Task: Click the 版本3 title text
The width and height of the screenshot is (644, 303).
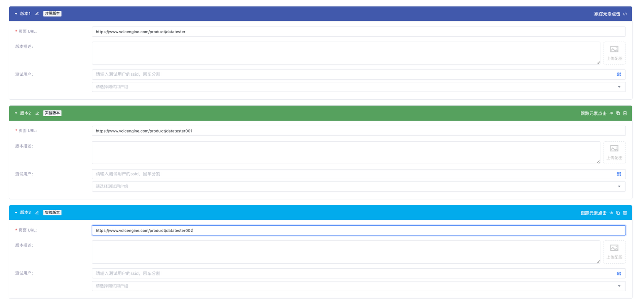Action: 25,213
